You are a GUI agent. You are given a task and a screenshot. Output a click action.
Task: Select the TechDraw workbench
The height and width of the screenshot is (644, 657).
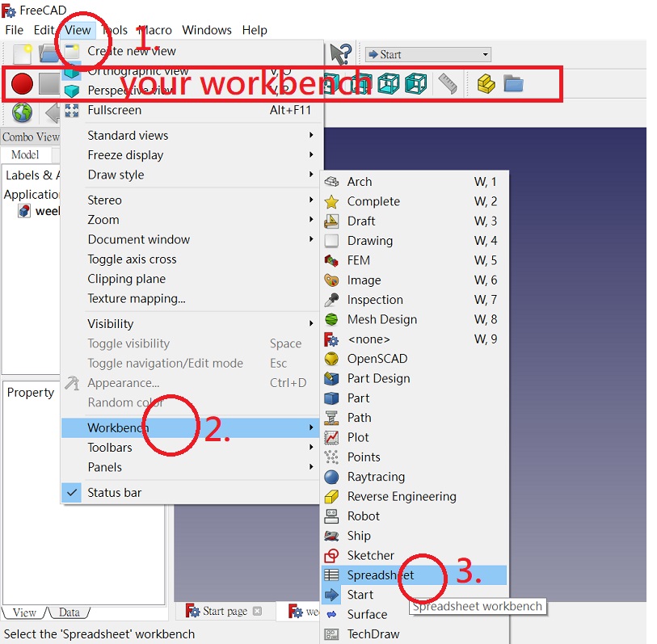click(415, 634)
